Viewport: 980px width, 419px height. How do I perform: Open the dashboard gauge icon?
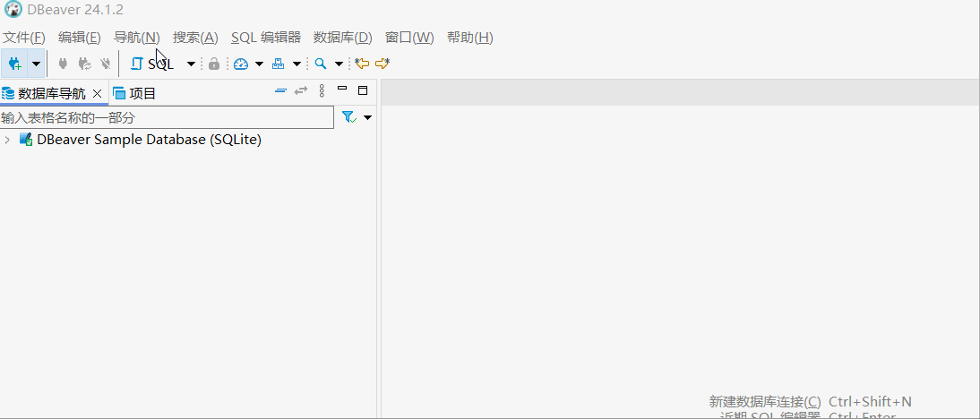(x=241, y=64)
